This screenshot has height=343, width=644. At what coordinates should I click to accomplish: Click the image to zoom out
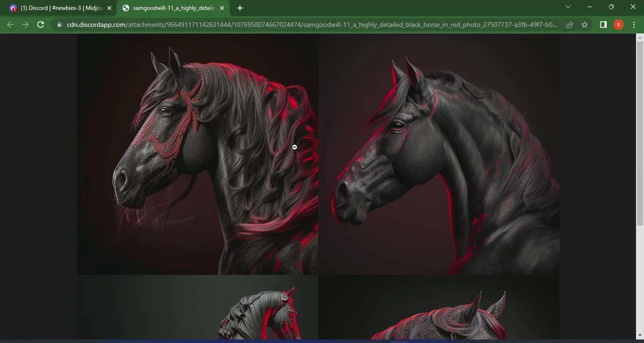click(x=294, y=147)
